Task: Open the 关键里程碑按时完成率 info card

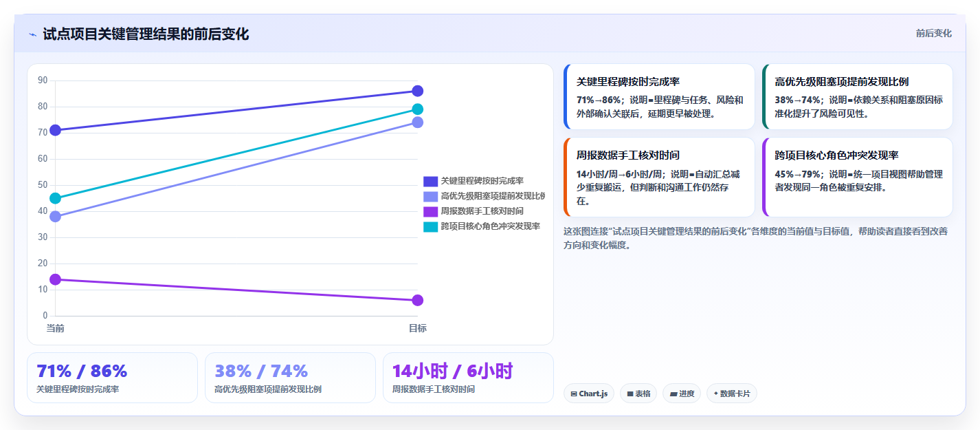Action: tap(659, 96)
